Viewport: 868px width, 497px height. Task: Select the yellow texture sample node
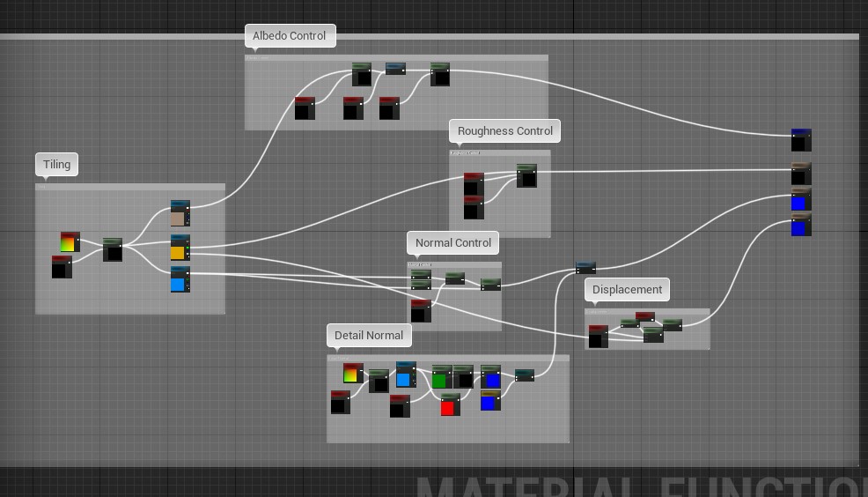[x=180, y=248]
